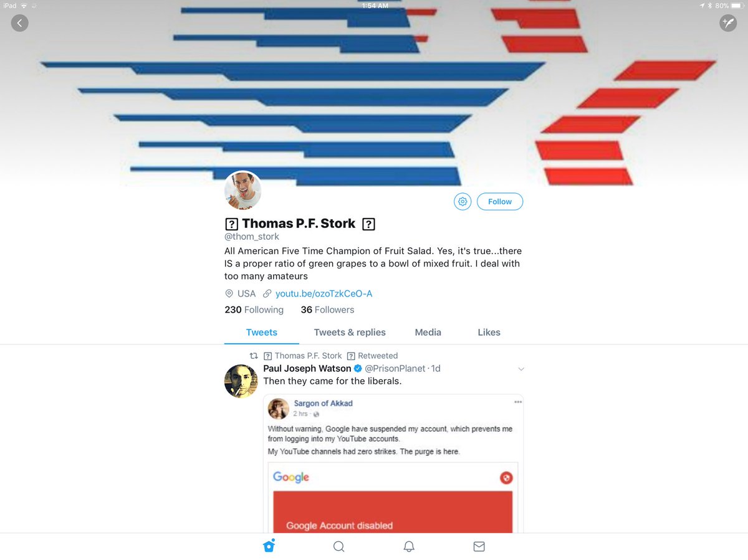Open the profile settings gear icon
The image size is (748, 560).
(463, 202)
